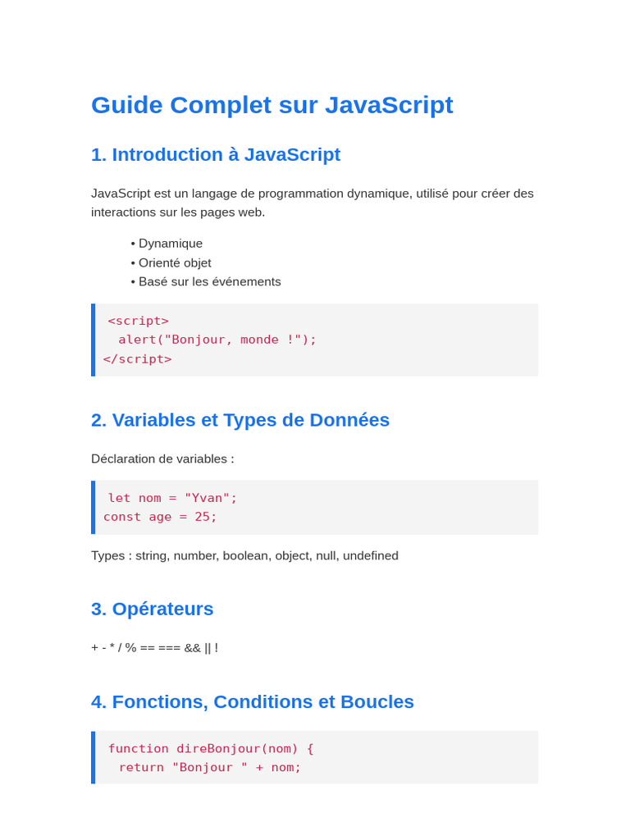Select the "3. Opérateurs" heading
This screenshot has width=630, height=840.
pos(152,609)
